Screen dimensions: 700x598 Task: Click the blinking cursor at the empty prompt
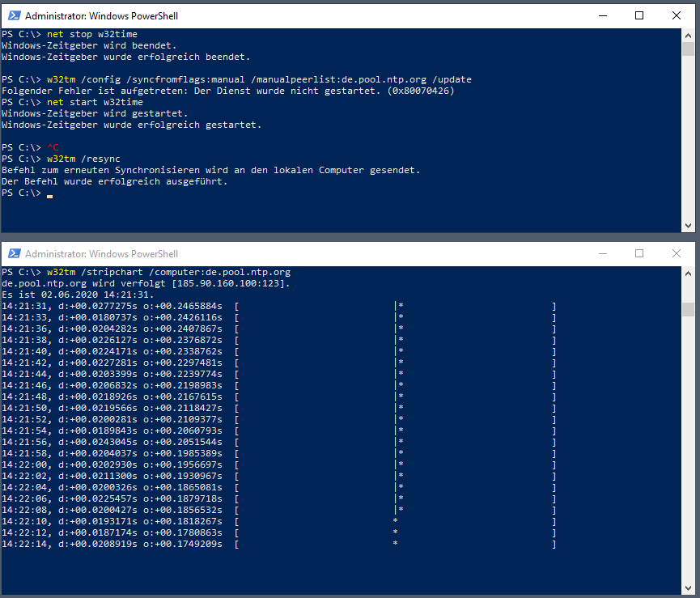(49, 196)
